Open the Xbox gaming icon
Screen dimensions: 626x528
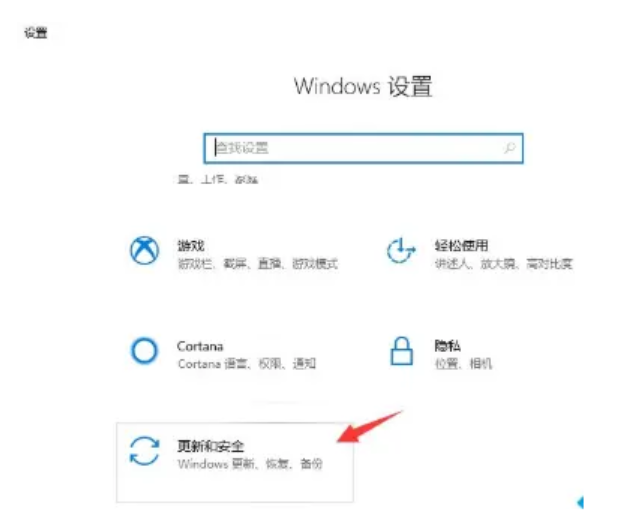coord(145,251)
